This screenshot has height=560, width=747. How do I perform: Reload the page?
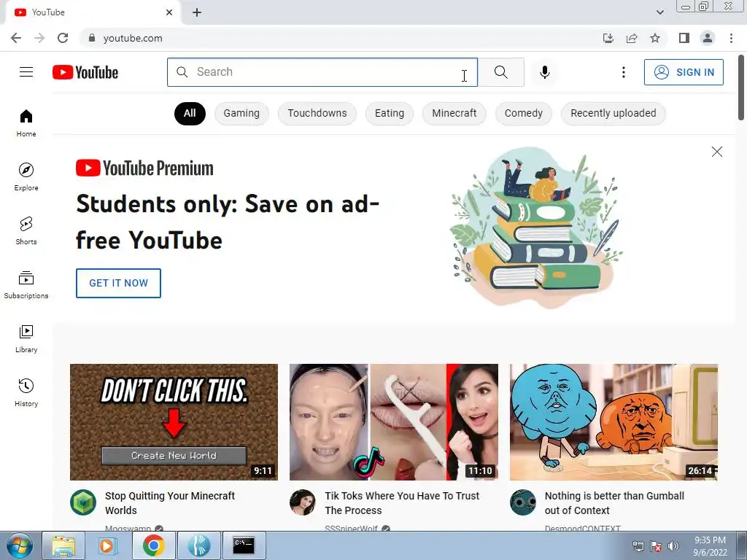click(x=63, y=38)
